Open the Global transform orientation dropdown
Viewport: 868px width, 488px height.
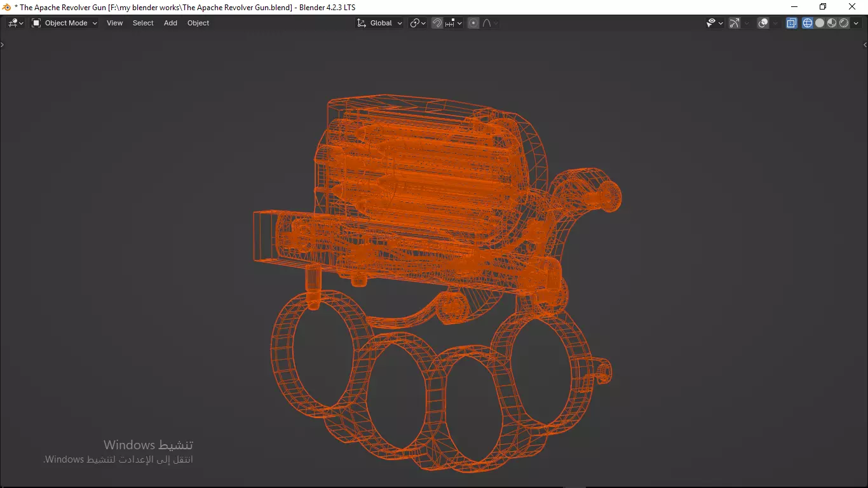(379, 23)
